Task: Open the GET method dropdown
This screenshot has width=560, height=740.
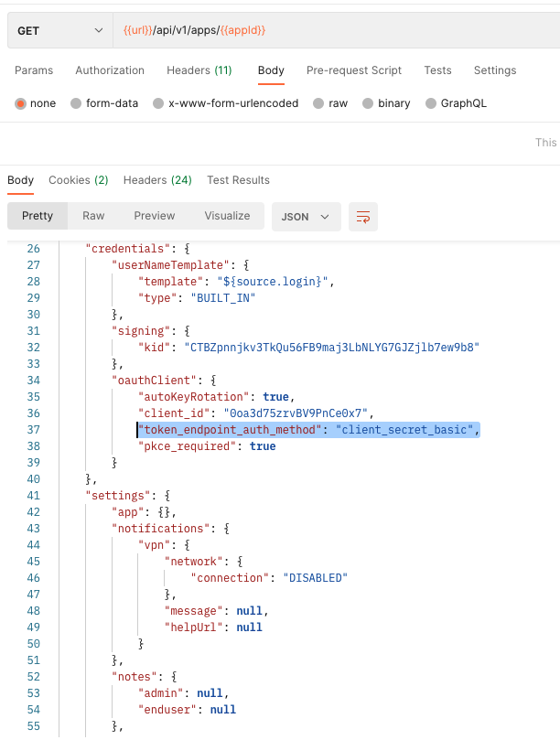Action: coord(59,30)
